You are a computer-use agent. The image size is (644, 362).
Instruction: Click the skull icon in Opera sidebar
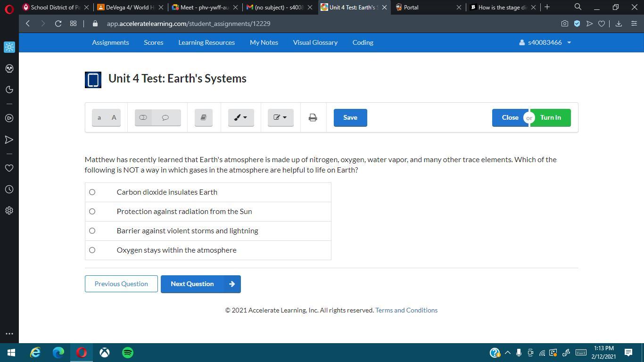click(9, 68)
